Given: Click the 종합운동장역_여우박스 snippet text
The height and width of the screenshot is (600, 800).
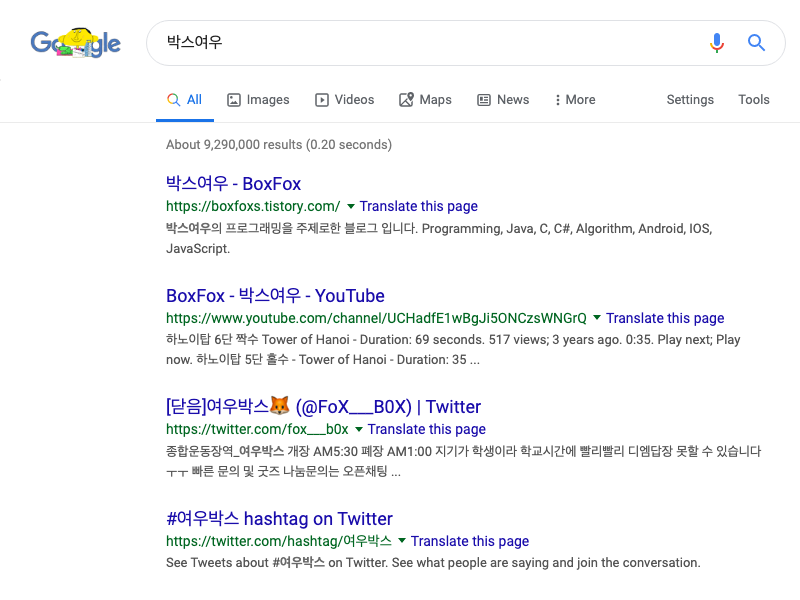Looking at the screenshot, I should (x=463, y=461).
